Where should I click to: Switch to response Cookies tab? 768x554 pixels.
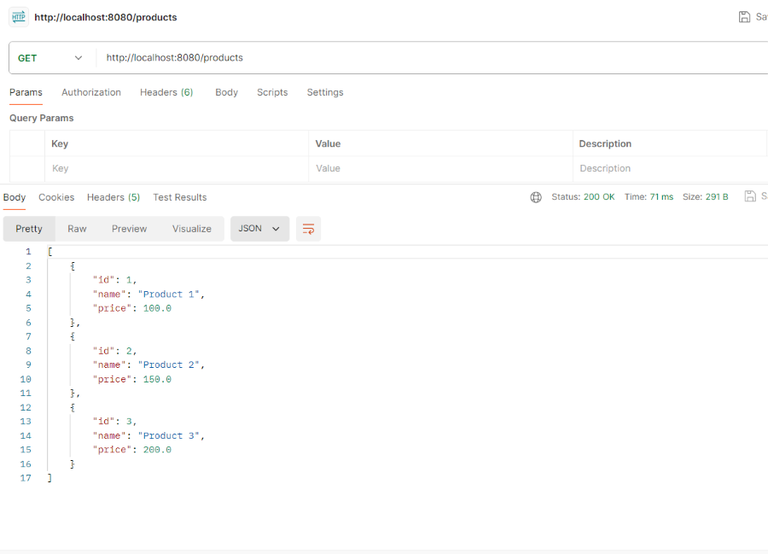coord(56,197)
